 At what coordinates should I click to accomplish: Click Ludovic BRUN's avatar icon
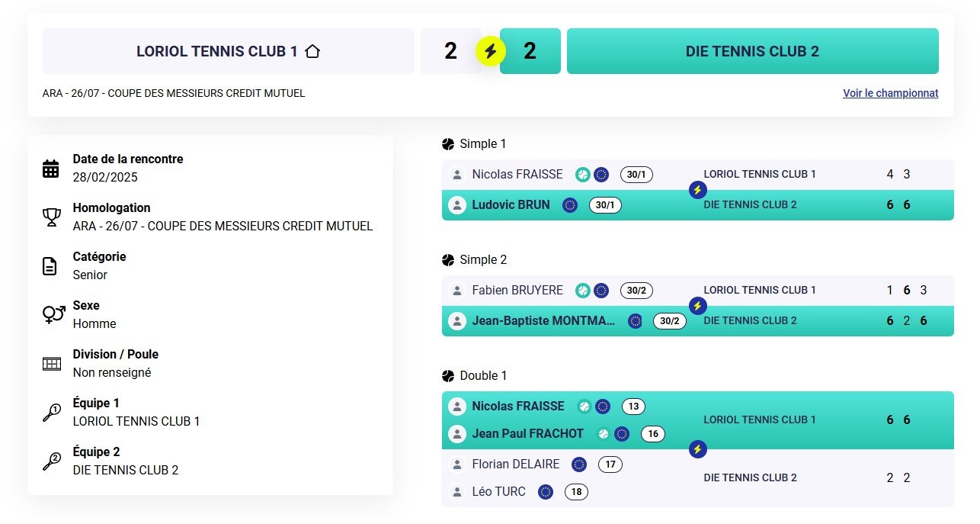457,205
